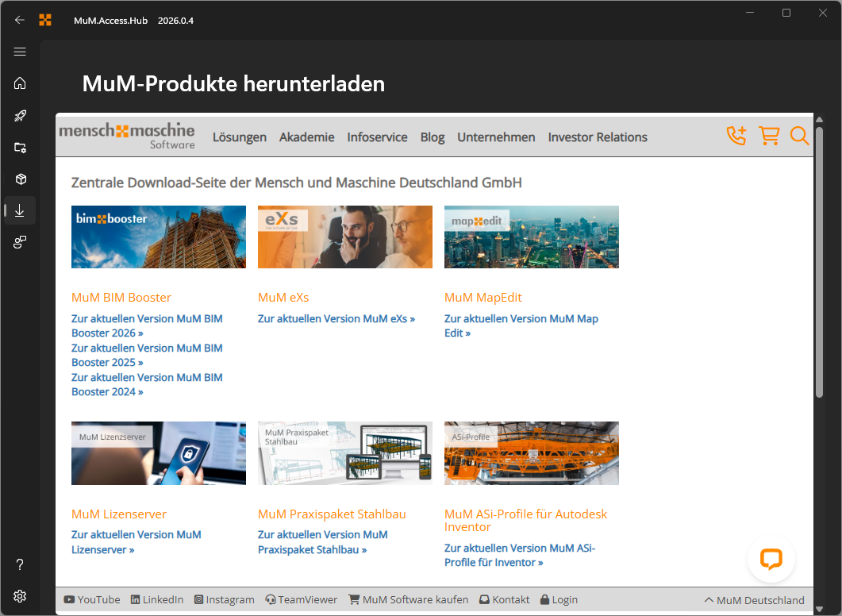Open settings via the gear icon
This screenshot has width=842, height=616.
pos(20,596)
